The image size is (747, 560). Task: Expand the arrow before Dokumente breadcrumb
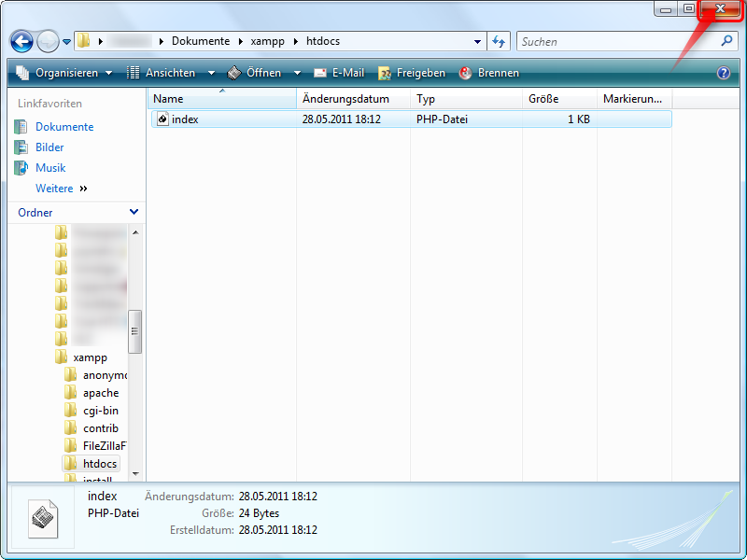point(162,41)
